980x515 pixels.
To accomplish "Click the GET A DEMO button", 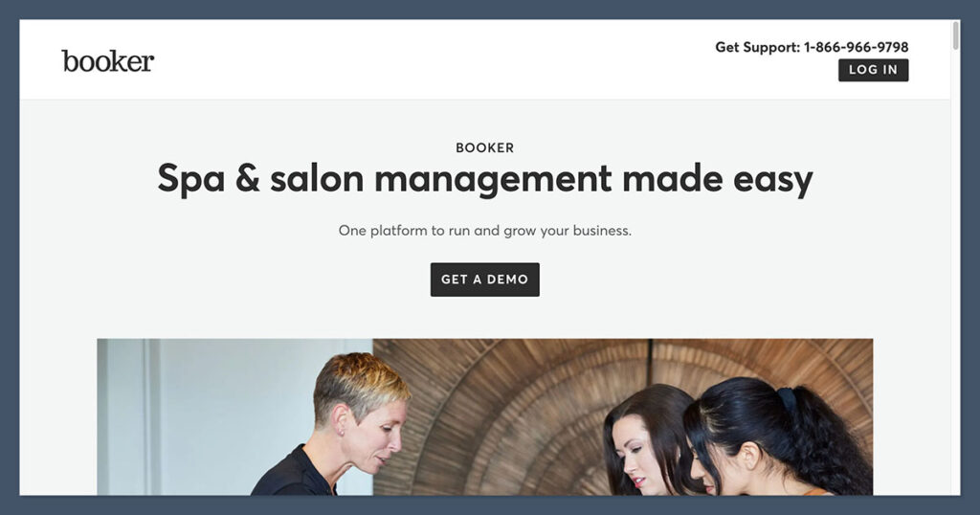I will tap(485, 280).
